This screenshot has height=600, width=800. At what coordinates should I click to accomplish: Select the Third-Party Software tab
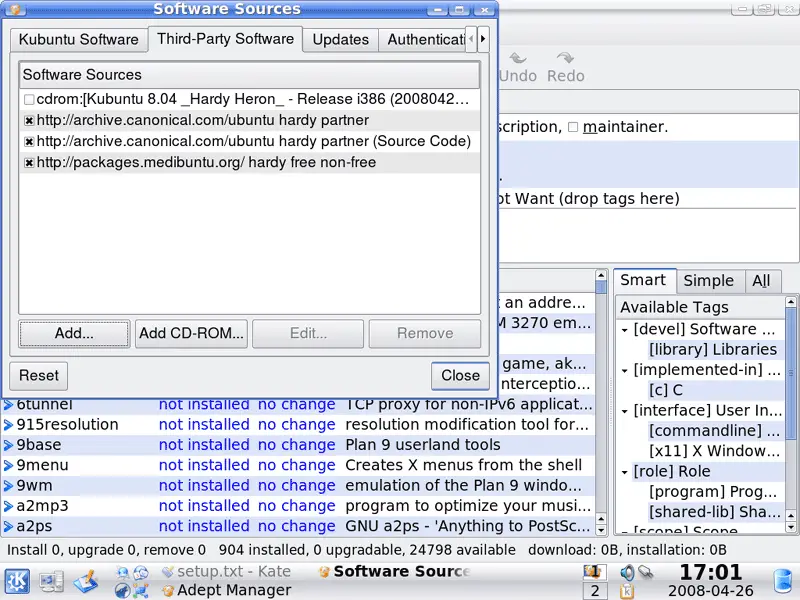tap(226, 39)
